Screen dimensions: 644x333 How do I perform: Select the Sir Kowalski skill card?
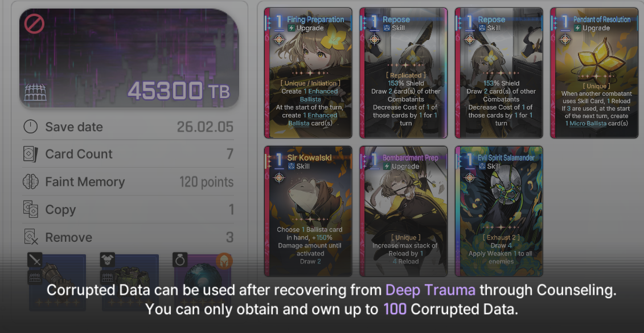coord(308,212)
